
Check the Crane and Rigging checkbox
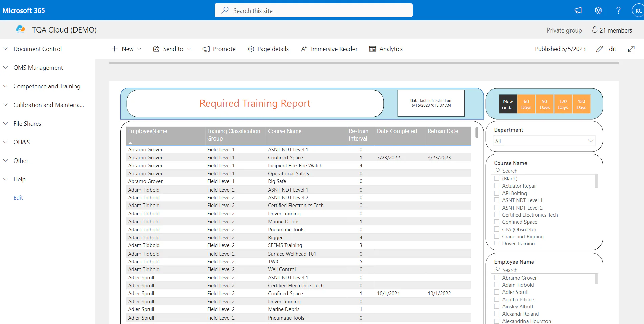tap(497, 236)
